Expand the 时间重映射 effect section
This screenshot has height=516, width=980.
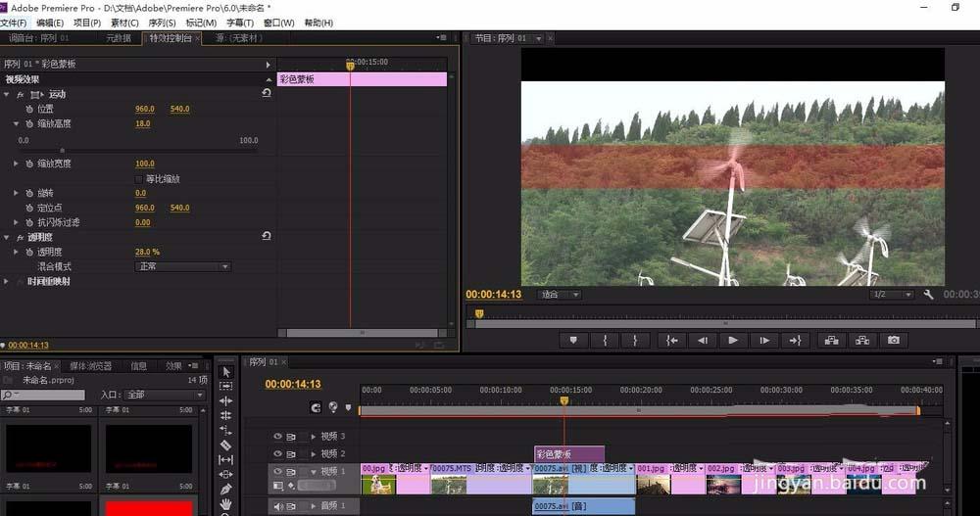tap(8, 281)
